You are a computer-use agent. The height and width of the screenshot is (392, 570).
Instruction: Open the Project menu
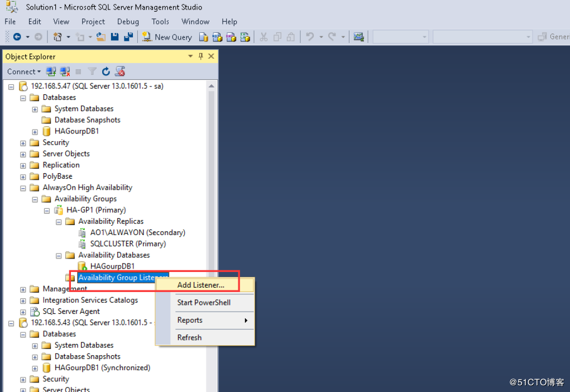click(x=93, y=21)
